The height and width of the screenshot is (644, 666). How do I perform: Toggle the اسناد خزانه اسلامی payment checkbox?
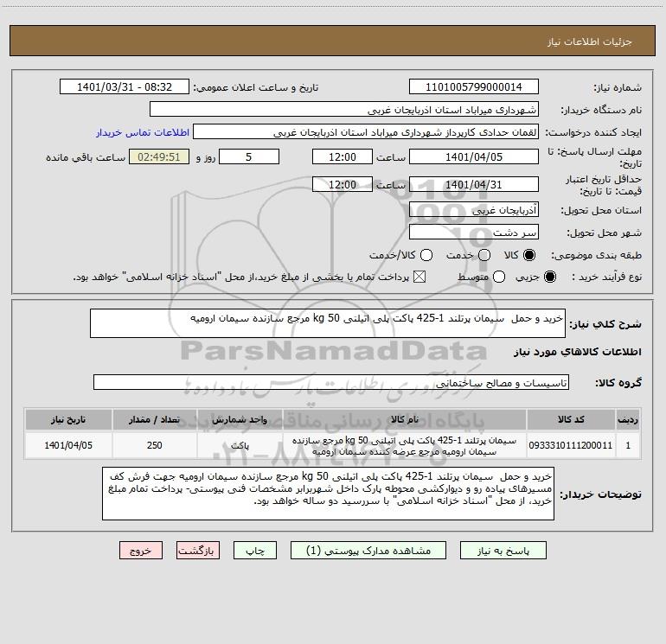click(419, 277)
